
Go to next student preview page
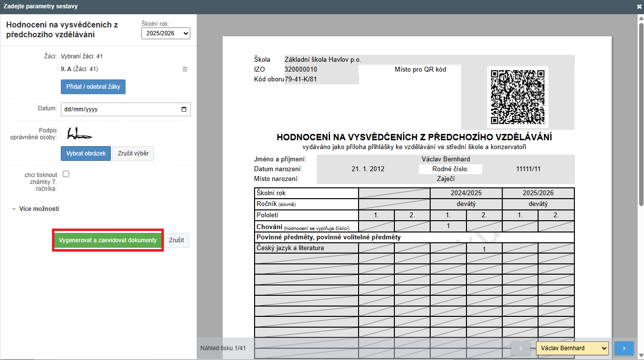624,348
